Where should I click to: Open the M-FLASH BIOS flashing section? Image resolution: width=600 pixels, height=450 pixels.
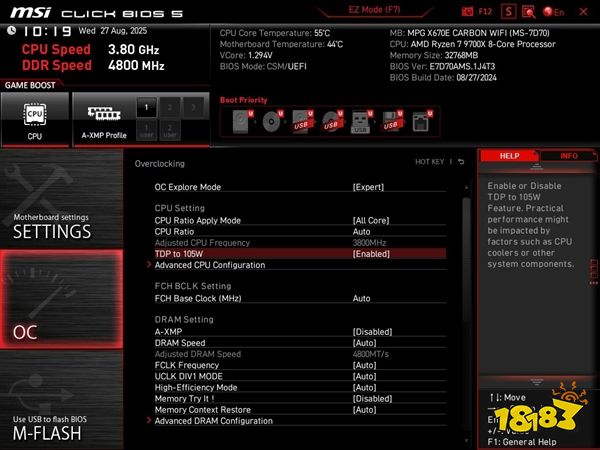[61, 400]
